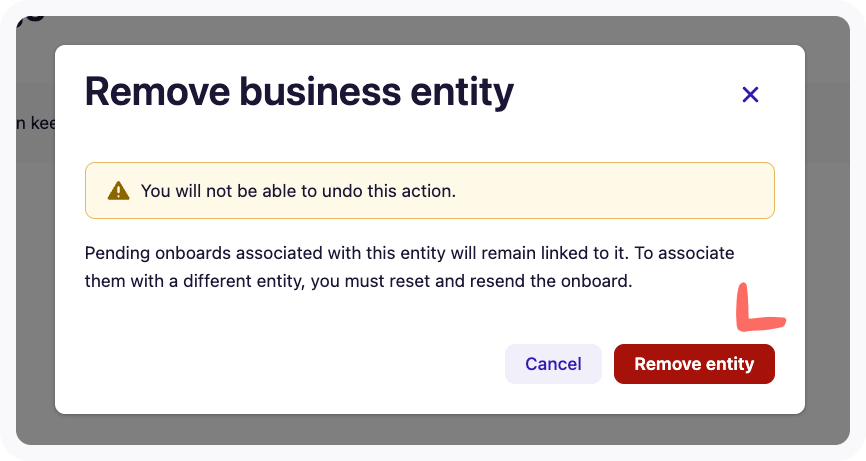Click the warning triangle icon

[119, 190]
